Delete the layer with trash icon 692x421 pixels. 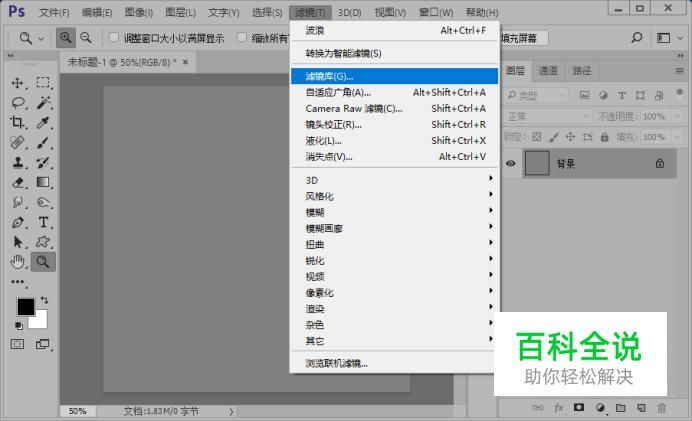(x=662, y=408)
